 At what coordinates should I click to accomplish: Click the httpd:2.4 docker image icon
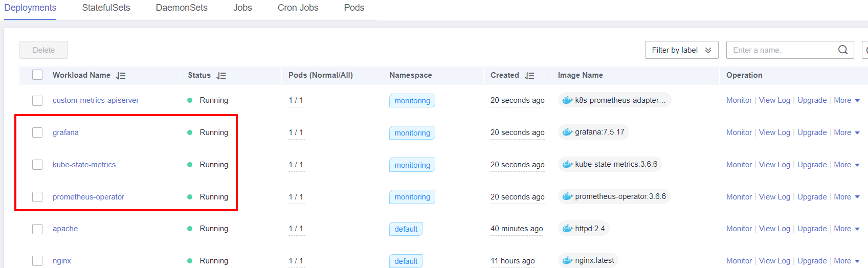[x=567, y=229]
